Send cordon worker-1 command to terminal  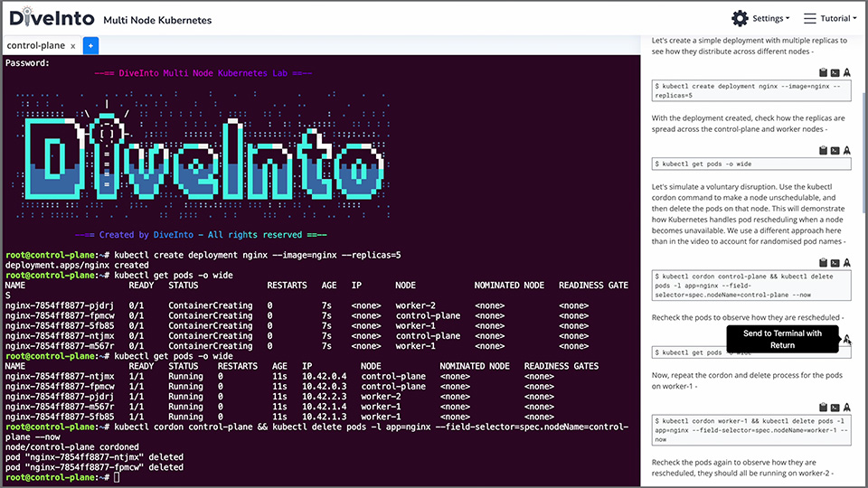(835, 408)
